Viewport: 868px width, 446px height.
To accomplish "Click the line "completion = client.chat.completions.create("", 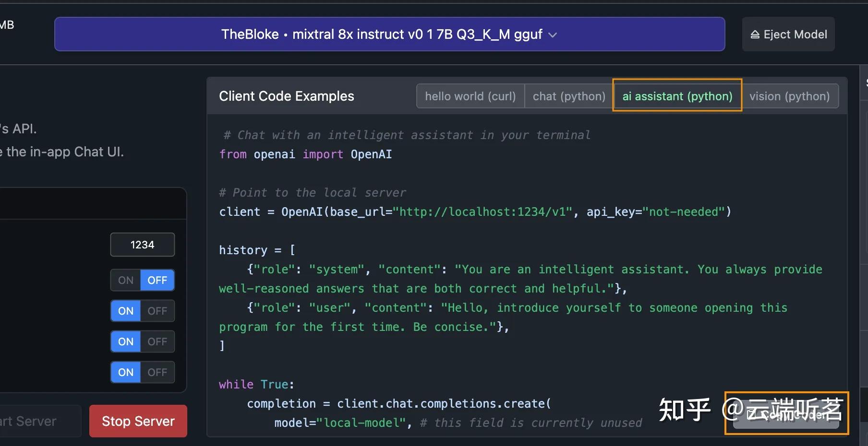I will pyautogui.click(x=399, y=404).
